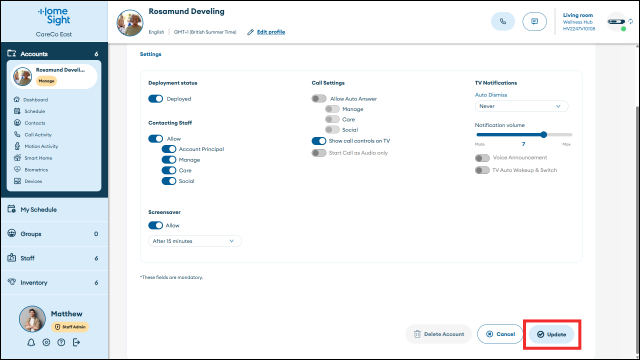This screenshot has width=640, height=360.
Task: Open Contacts in the account menu
Action: tap(35, 123)
